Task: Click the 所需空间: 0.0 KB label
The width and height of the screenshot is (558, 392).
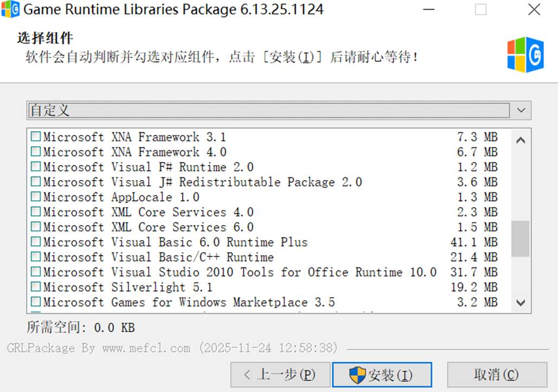Action: point(81,327)
